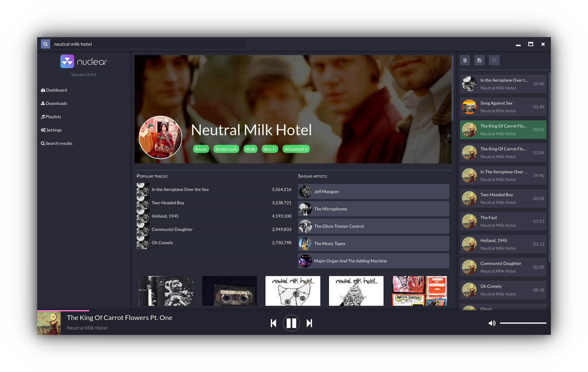Clear queue with trash icon

tap(465, 60)
